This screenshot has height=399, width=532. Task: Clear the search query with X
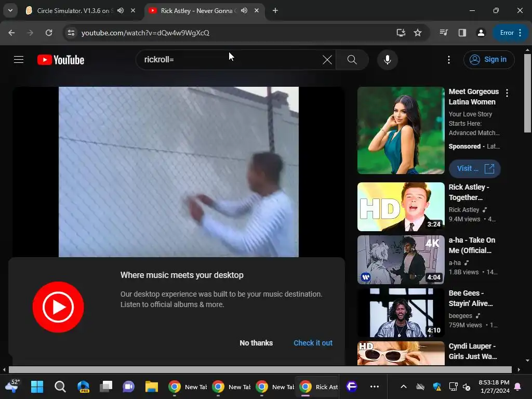pos(327,60)
